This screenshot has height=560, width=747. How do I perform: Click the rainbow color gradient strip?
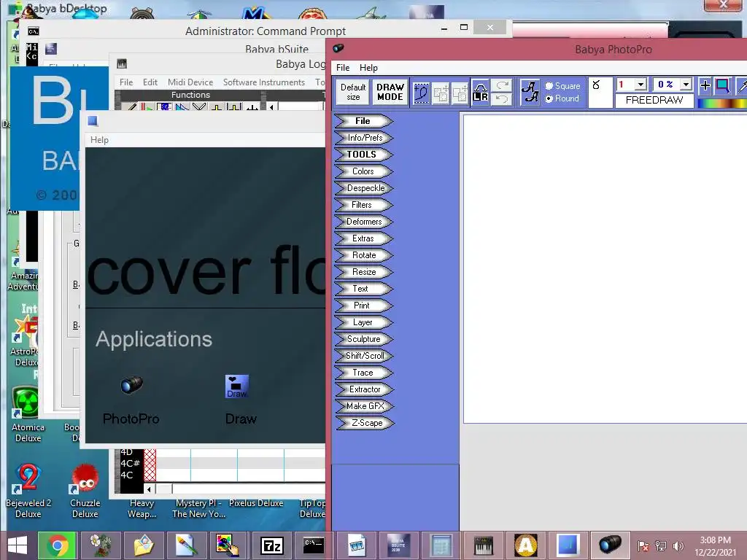(x=721, y=104)
